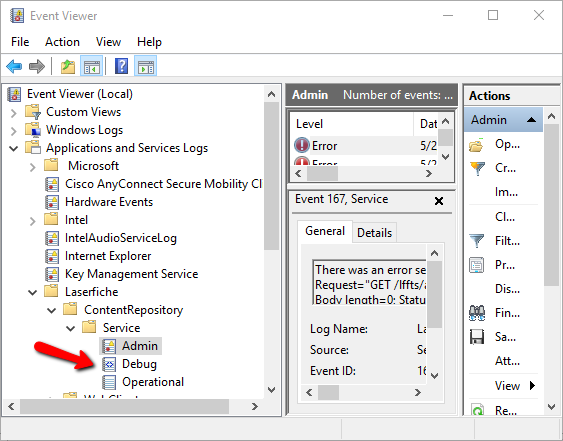The image size is (563, 441).
Task: Click the Hardware Events log icon
Action: (x=52, y=202)
